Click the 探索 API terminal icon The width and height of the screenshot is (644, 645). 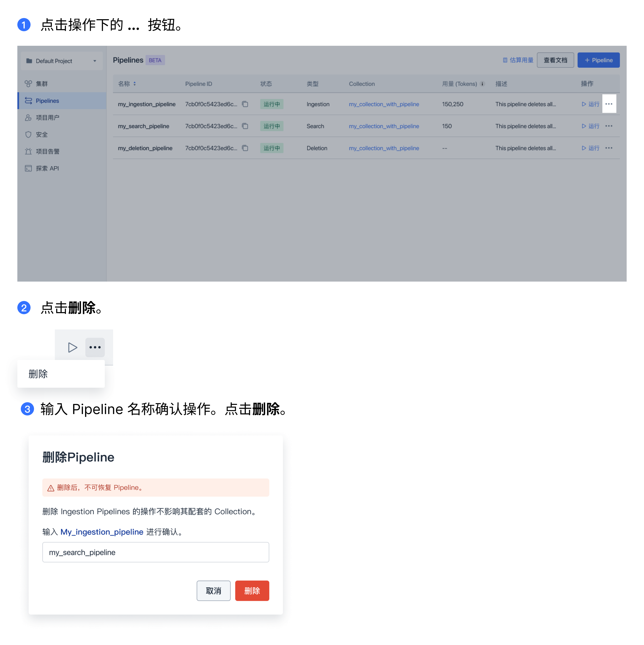pyautogui.click(x=28, y=168)
